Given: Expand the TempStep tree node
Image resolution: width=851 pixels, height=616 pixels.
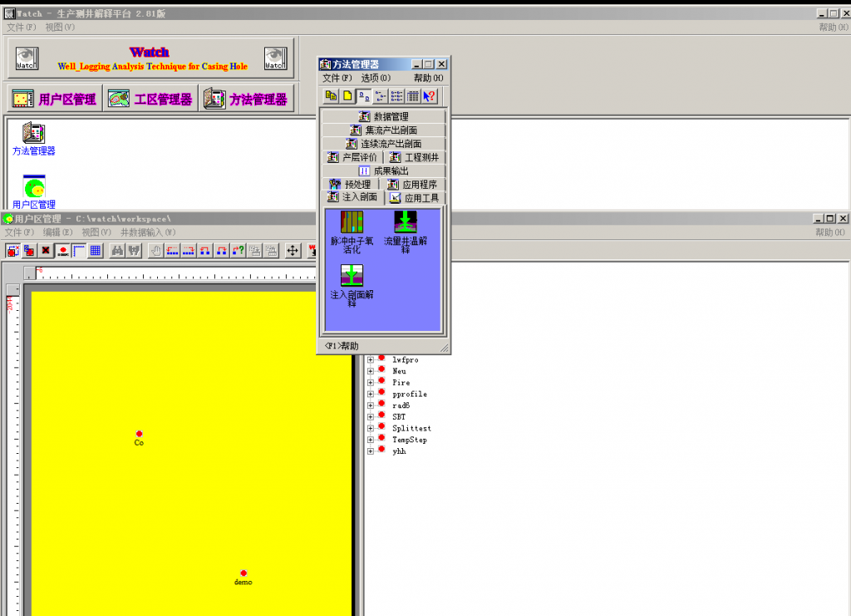Looking at the screenshot, I should (371, 440).
